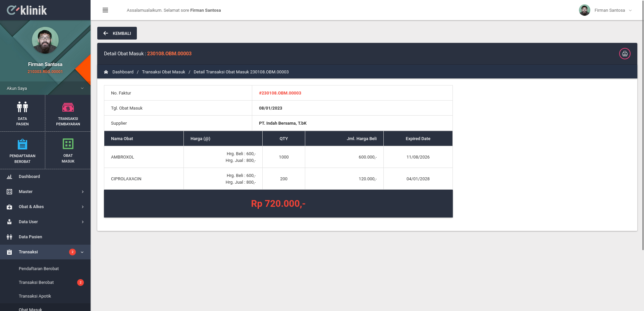Screen dimensions: 644x311
Task: Open Transaksi Pembayaran shortcut tile
Action: [68, 113]
